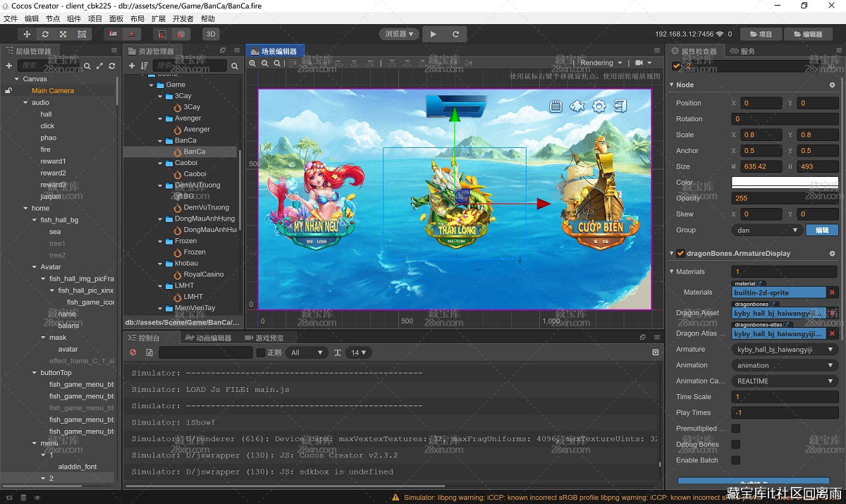Select BanCa scene file in assets
The image size is (846, 504).
point(195,152)
